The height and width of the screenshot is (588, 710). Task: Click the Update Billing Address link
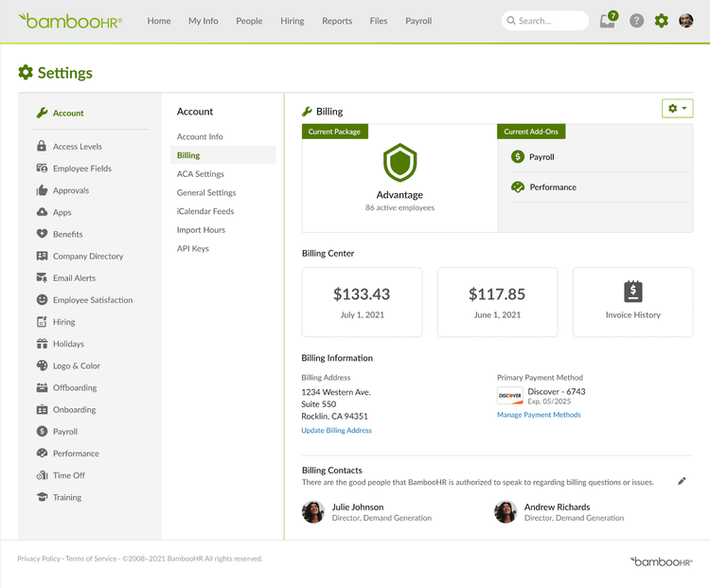[336, 430]
